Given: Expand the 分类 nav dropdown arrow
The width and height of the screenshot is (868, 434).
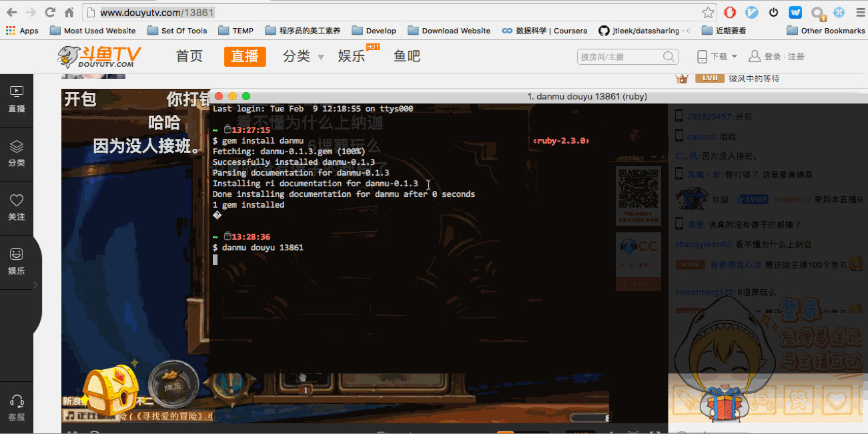Looking at the screenshot, I should click(321, 57).
